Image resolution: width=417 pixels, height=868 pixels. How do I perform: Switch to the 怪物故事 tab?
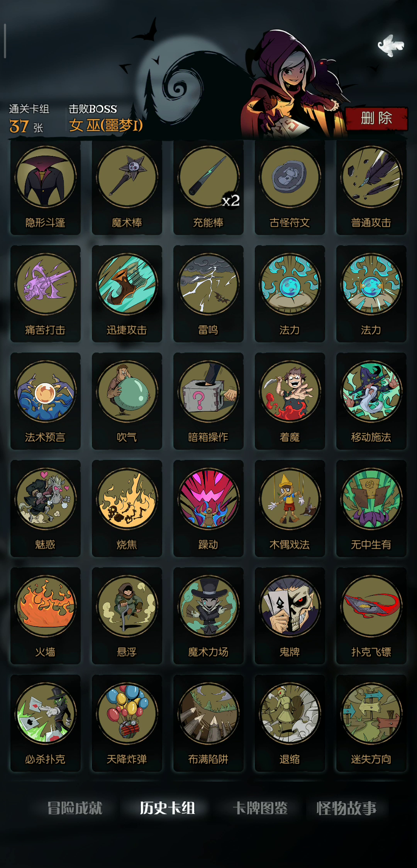346,808
